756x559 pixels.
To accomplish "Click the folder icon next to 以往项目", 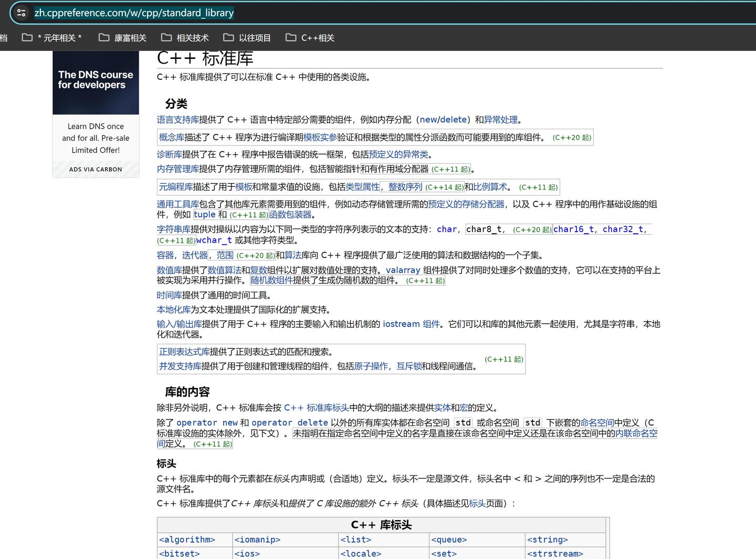I will [228, 37].
